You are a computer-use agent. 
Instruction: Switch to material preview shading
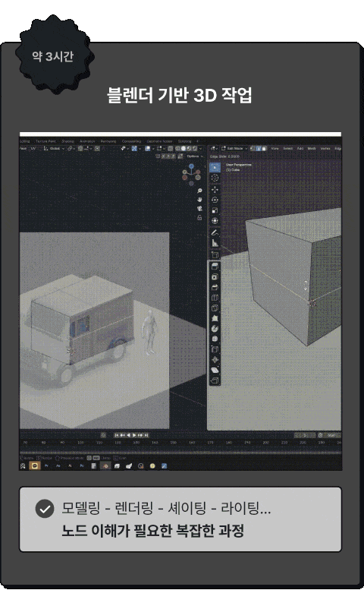click(189, 149)
